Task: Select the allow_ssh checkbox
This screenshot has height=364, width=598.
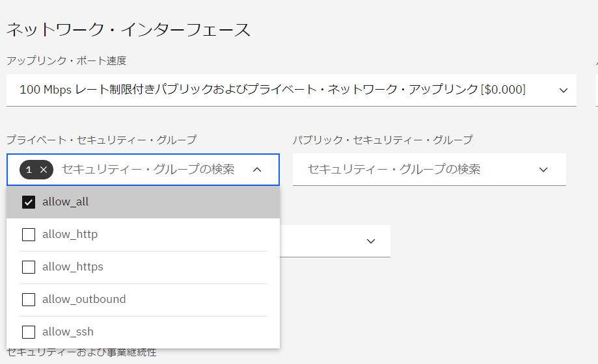Action: (29, 332)
